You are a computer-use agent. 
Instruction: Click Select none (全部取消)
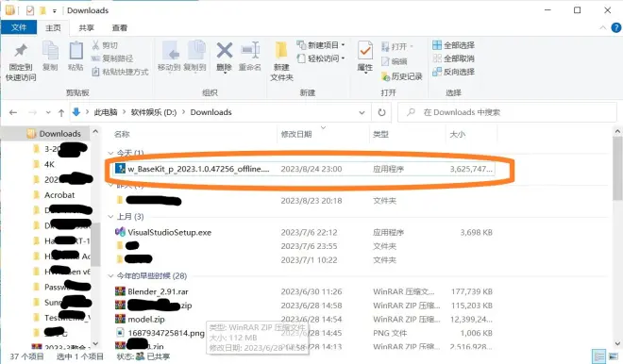453,58
